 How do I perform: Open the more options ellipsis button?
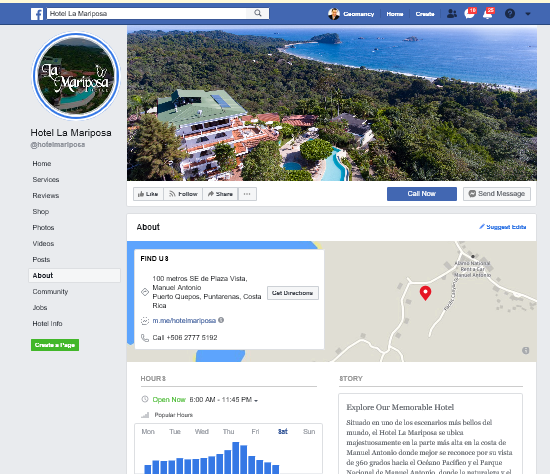point(247,194)
